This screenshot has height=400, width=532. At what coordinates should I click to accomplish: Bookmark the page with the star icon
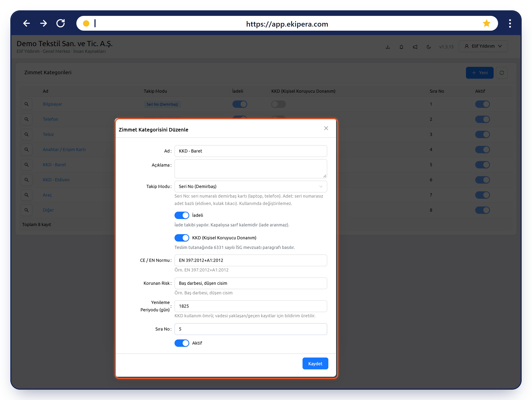click(x=486, y=23)
